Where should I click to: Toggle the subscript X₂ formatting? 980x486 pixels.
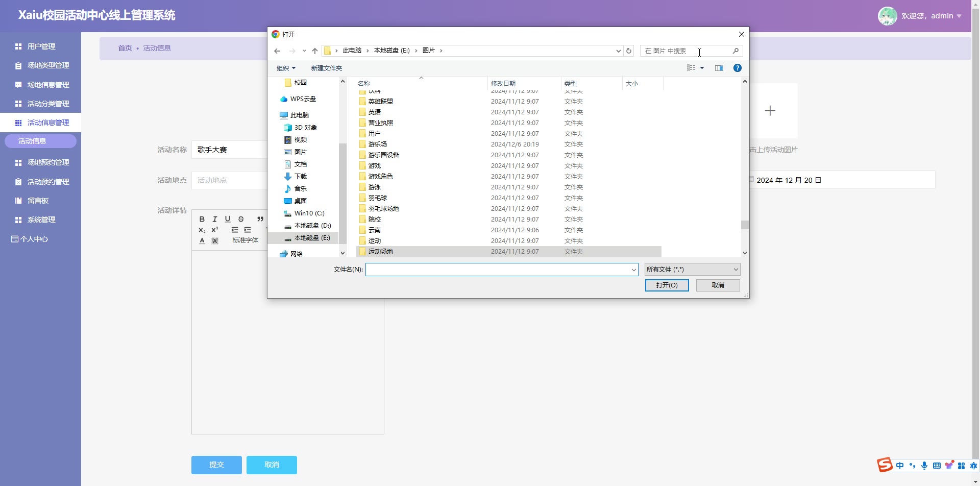click(x=202, y=230)
